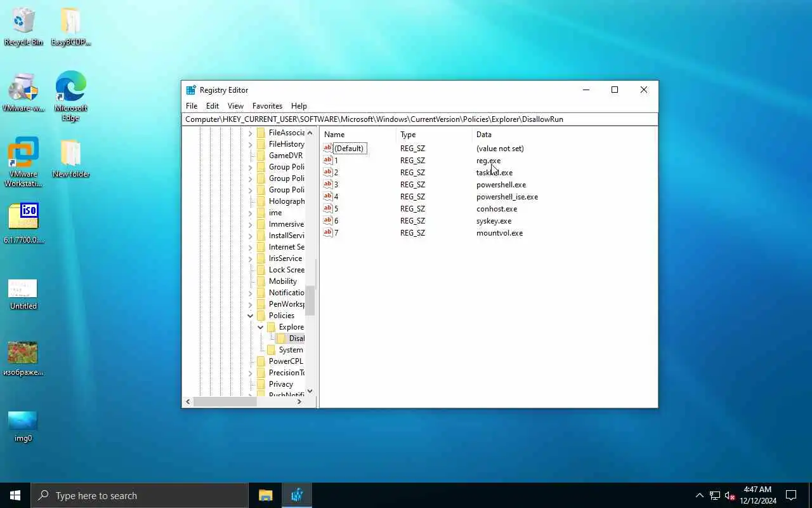Open the Help menu
The height and width of the screenshot is (508, 812).
tap(299, 106)
